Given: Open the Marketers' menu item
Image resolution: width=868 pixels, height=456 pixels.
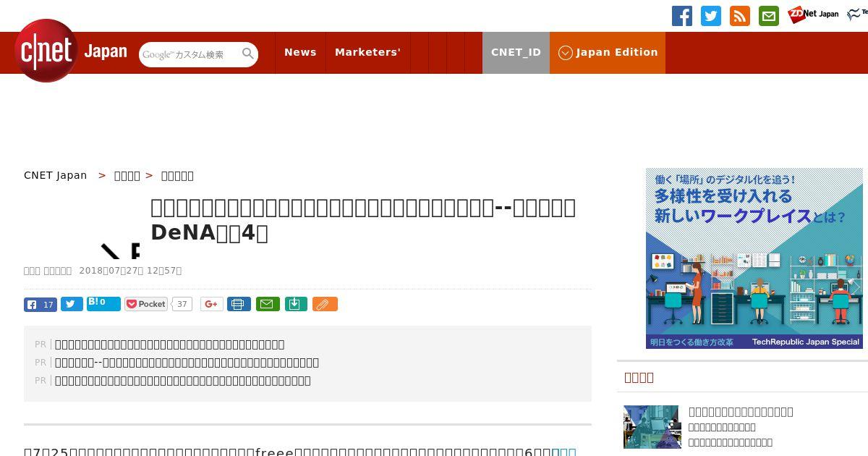Looking at the screenshot, I should click(x=367, y=52).
